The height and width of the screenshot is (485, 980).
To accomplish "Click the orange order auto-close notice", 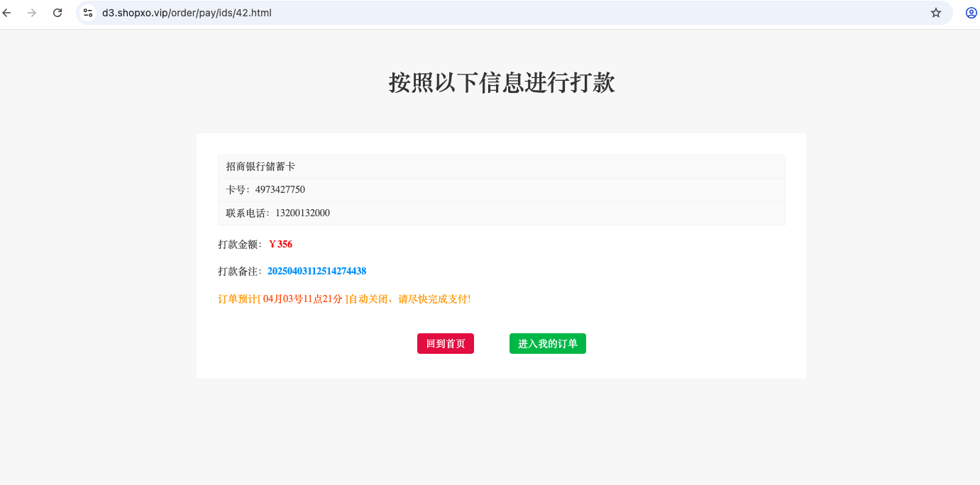I will point(344,299).
